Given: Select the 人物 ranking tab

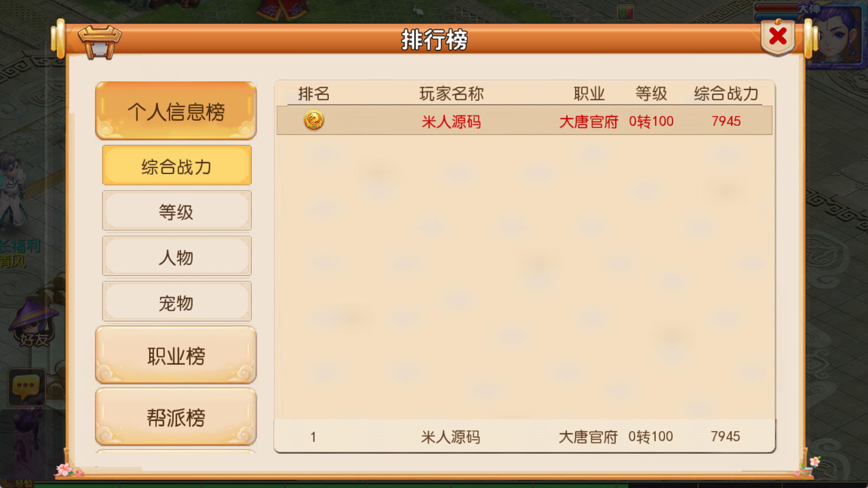Looking at the screenshot, I should [177, 256].
